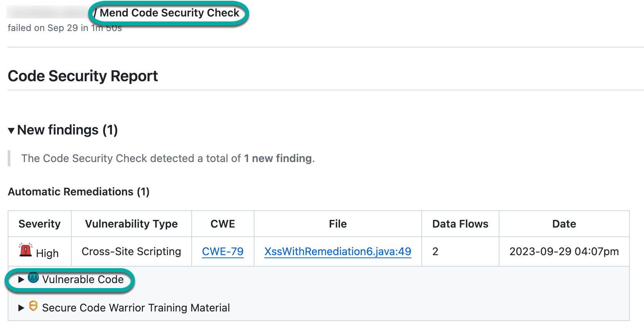644x331 pixels.
Task: Click the Data Flows column header
Action: pos(460,224)
